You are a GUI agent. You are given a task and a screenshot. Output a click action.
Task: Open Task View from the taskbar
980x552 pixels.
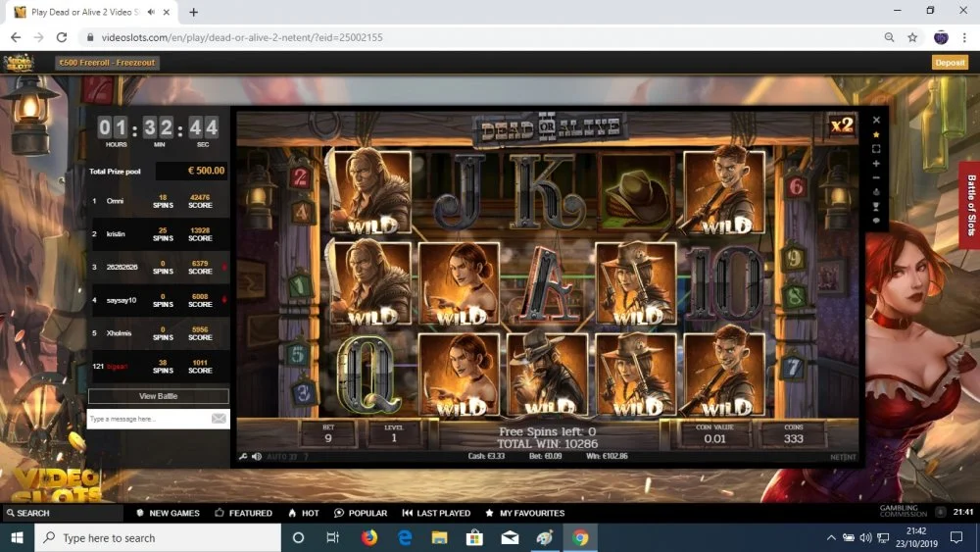point(332,537)
